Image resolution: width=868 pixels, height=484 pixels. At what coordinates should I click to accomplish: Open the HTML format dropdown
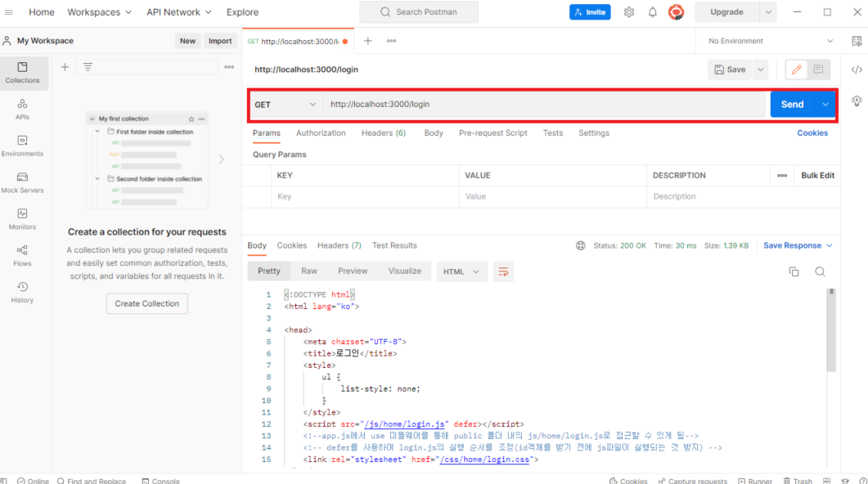[x=461, y=271]
